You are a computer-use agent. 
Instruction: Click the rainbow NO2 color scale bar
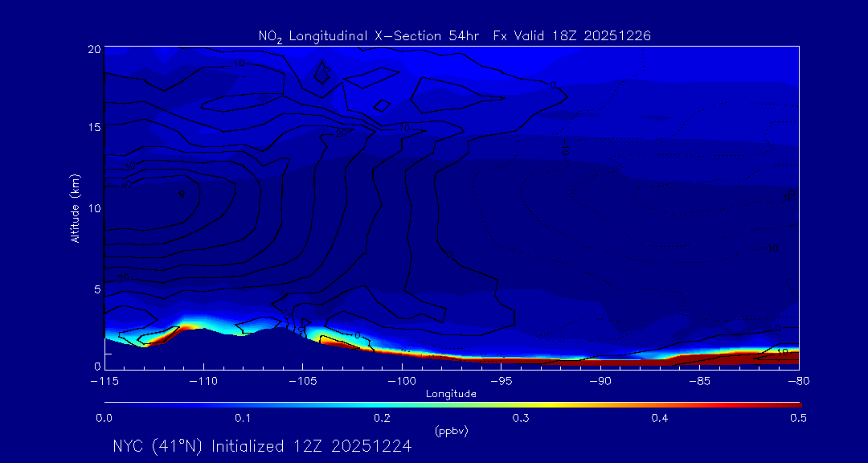click(x=452, y=405)
